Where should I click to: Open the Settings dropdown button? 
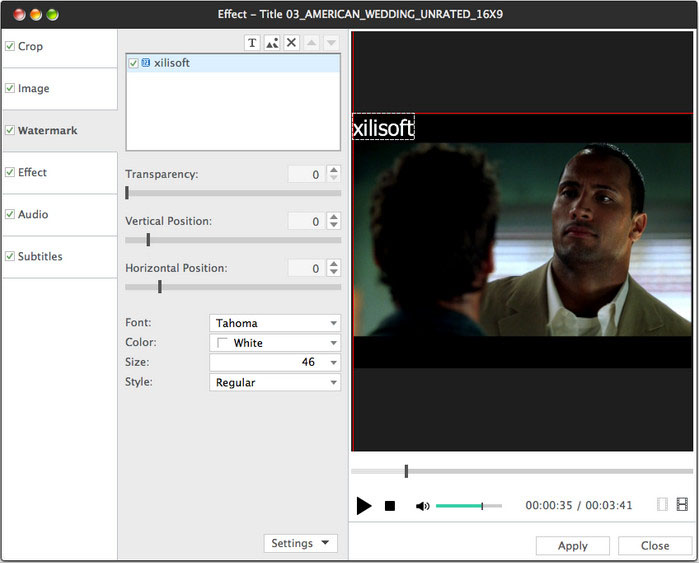tap(300, 543)
